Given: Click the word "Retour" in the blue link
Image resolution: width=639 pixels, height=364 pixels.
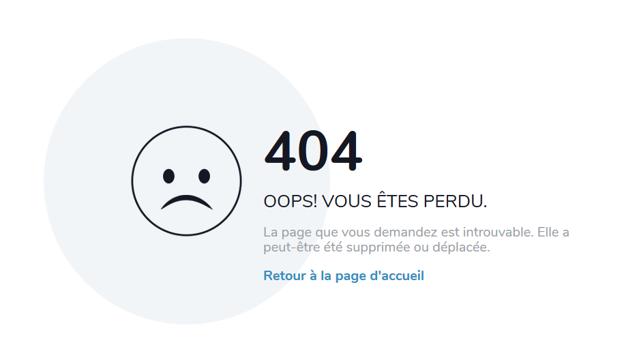Looking at the screenshot, I should tap(285, 275).
